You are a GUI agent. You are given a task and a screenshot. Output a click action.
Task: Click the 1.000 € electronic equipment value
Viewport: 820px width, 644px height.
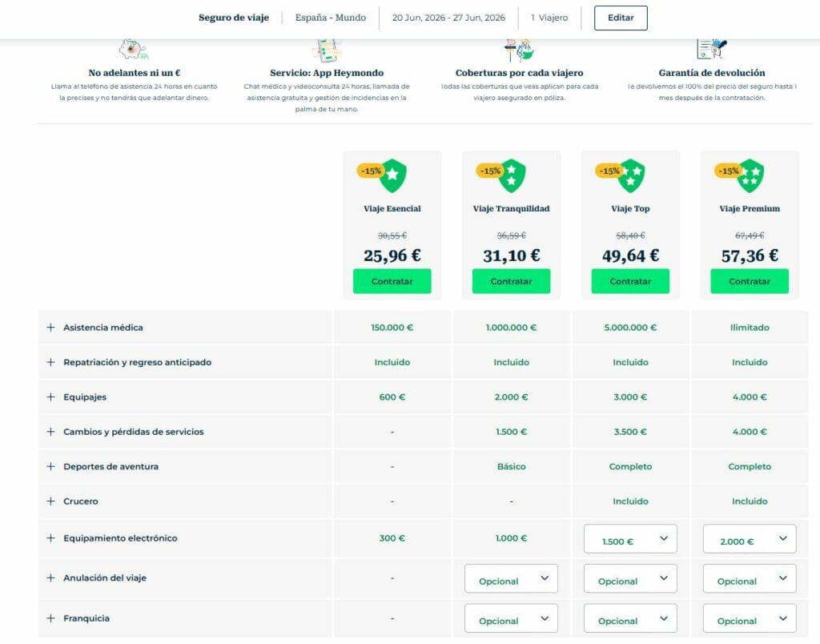(512, 537)
